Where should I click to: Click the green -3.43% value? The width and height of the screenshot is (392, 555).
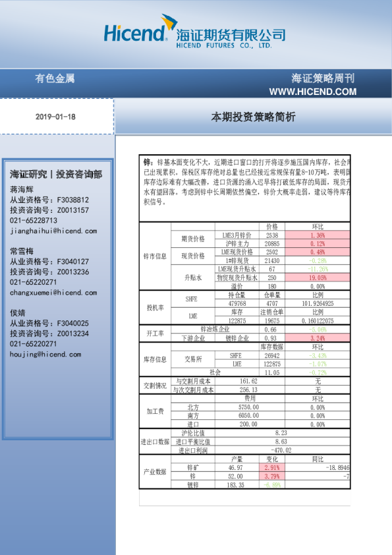318,355
